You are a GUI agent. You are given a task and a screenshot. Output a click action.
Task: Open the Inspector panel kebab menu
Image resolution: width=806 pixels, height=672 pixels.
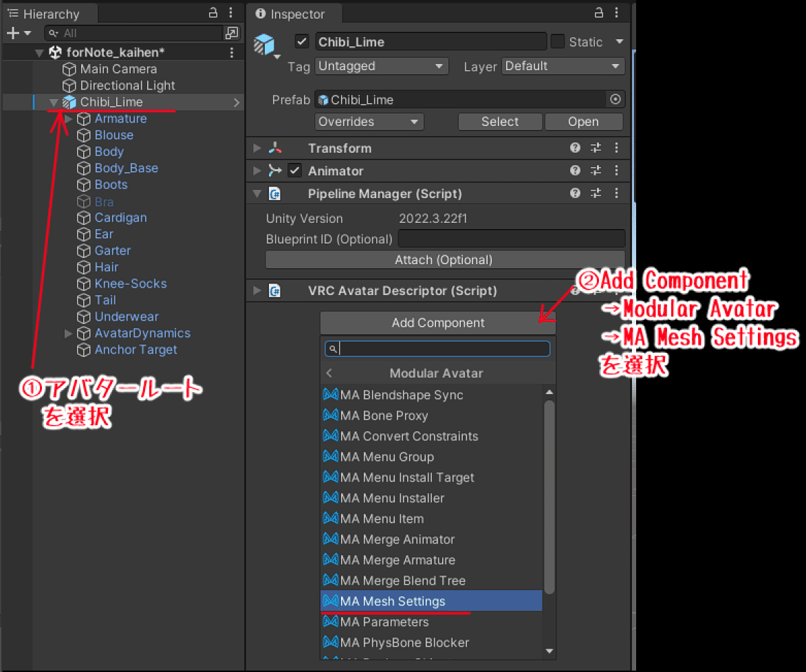(x=616, y=13)
